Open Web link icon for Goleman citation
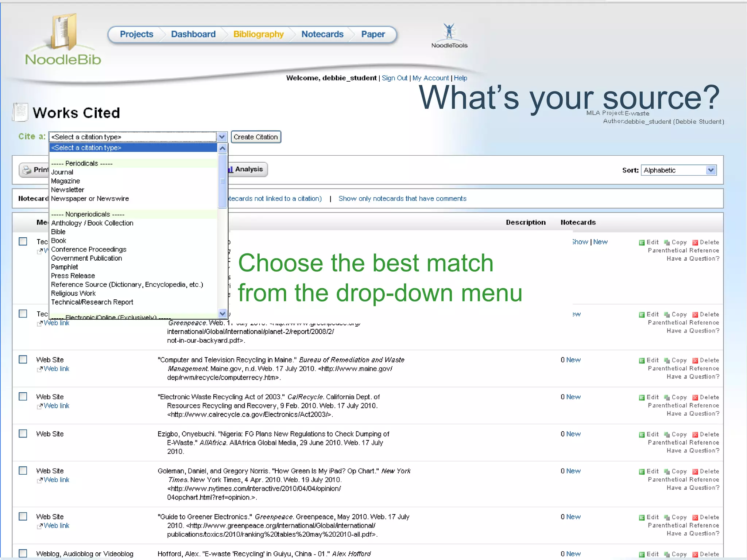The height and width of the screenshot is (560, 747). click(x=40, y=481)
